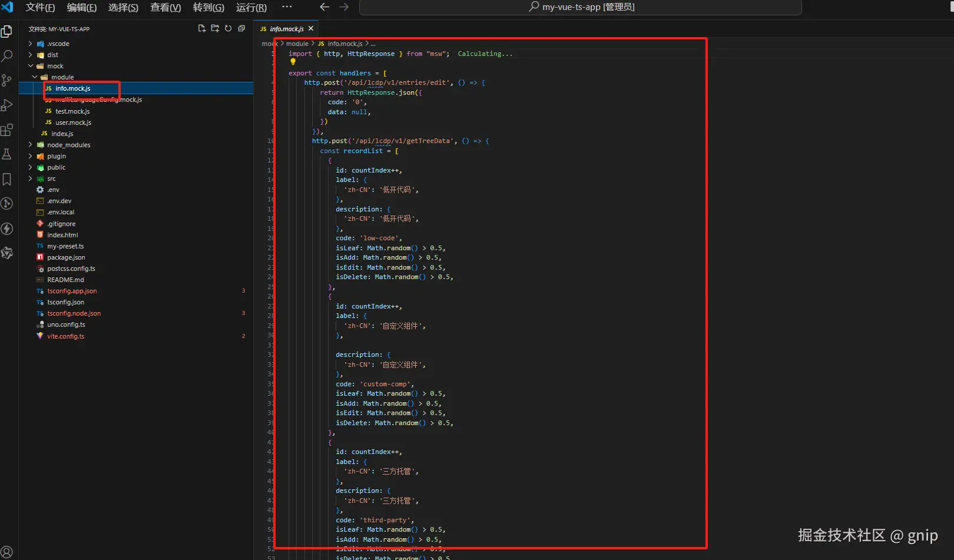Expand the src folder chevron
Viewport: 954px width, 560px height.
point(30,178)
